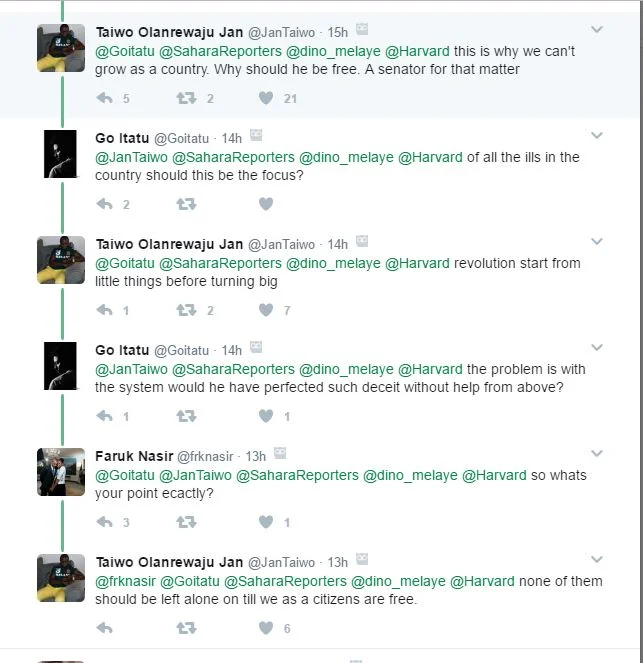Reply to Faruk Nasir's tweet
Image resolution: width=643 pixels, height=663 pixels.
coord(104,522)
